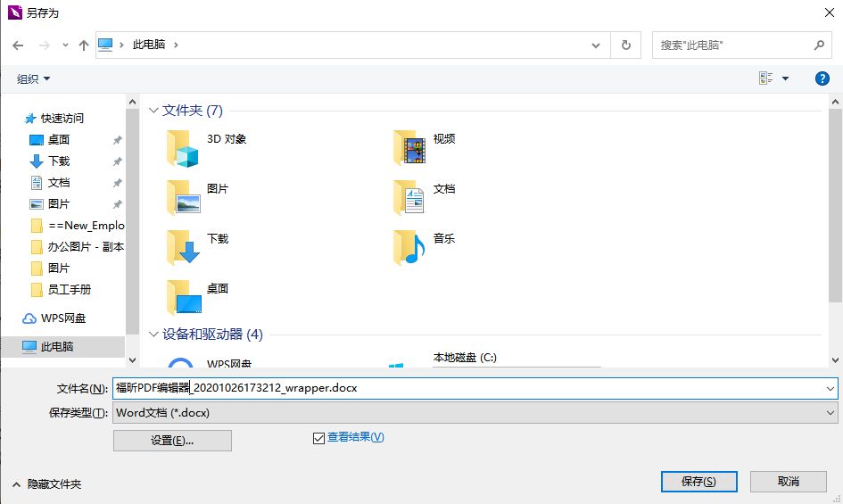Click the change view layout icon

(765, 78)
